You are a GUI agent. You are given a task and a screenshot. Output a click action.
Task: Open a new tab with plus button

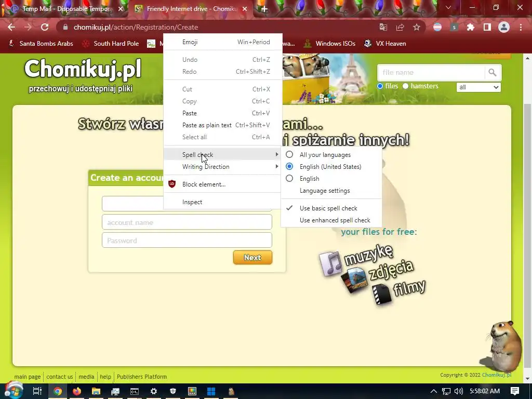pos(264,9)
